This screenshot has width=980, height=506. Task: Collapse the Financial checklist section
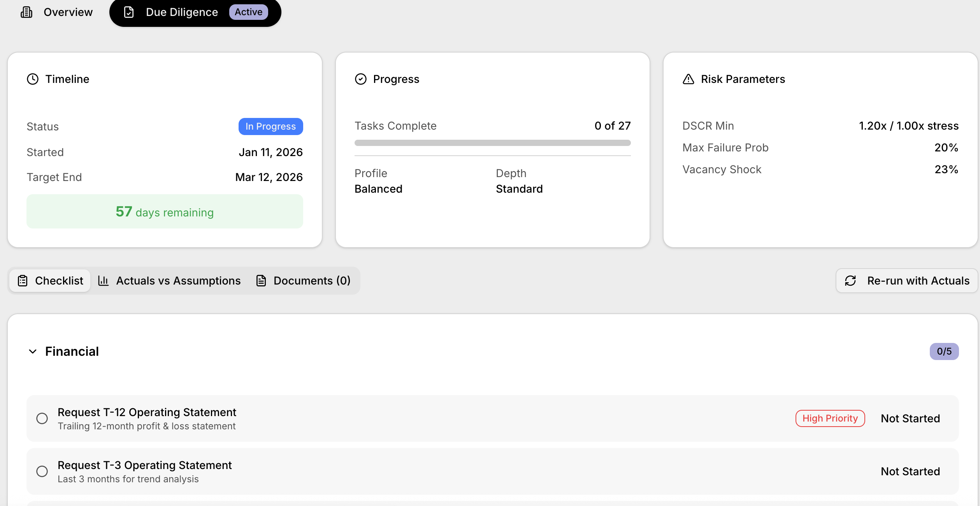[33, 351]
